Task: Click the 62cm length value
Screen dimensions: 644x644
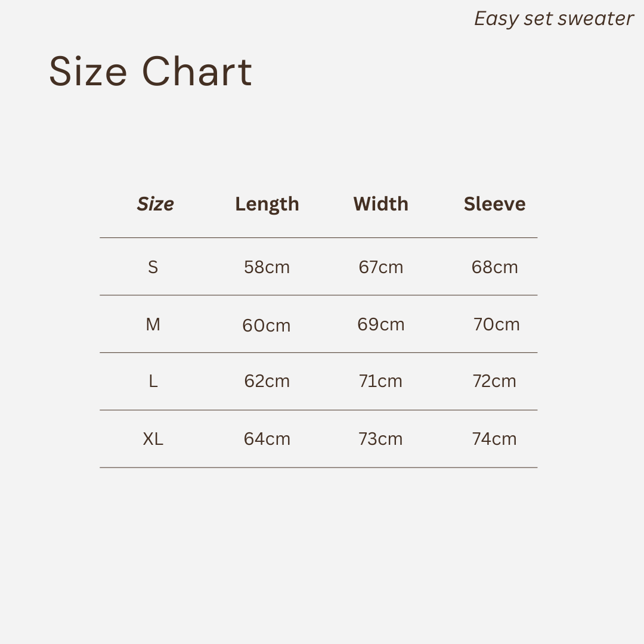Action: point(267,382)
